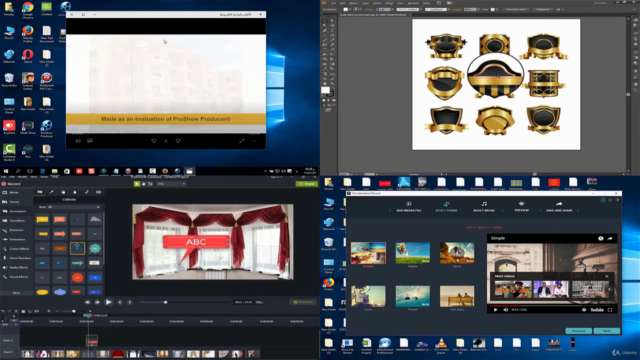Viewport: 640px width, 360px height.
Task: Open the Library tab in Camtasia sidebar
Action: tap(14, 202)
